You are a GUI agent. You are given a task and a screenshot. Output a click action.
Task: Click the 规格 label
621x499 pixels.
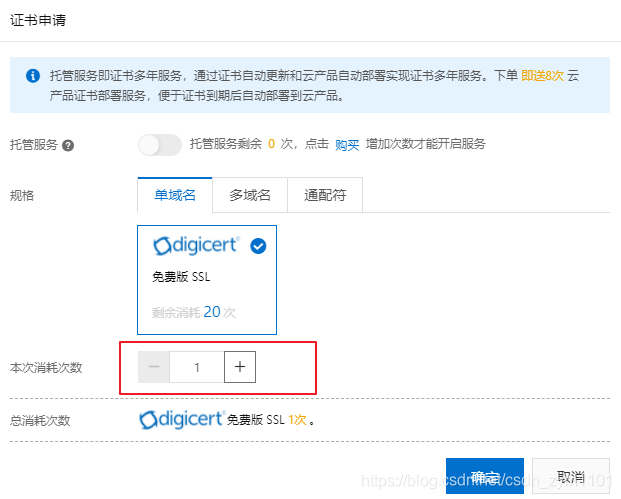22,196
